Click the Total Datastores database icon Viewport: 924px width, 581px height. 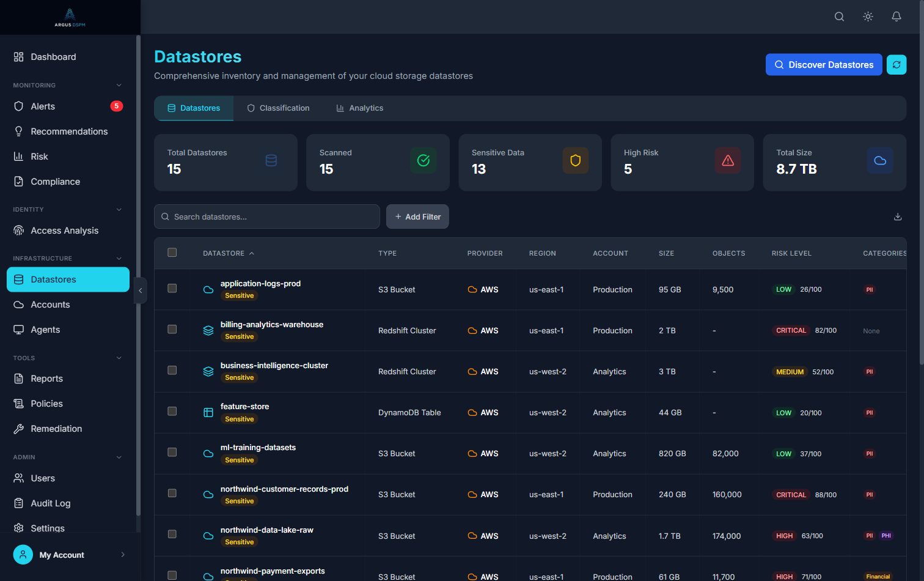click(x=271, y=160)
